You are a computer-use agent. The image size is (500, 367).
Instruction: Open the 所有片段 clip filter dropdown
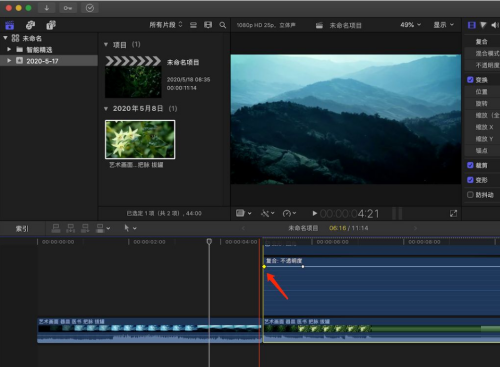[166, 25]
